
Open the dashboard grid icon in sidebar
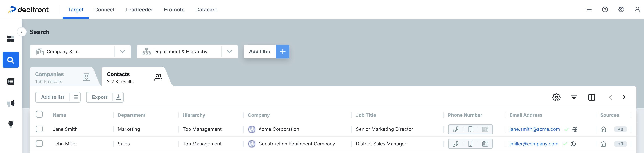pyautogui.click(x=11, y=39)
